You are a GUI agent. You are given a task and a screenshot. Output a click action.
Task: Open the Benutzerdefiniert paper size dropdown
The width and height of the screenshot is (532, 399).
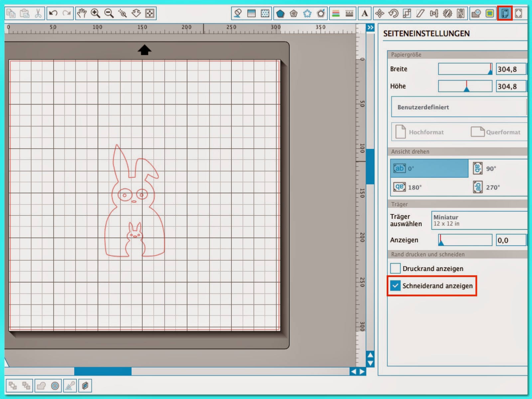(459, 107)
